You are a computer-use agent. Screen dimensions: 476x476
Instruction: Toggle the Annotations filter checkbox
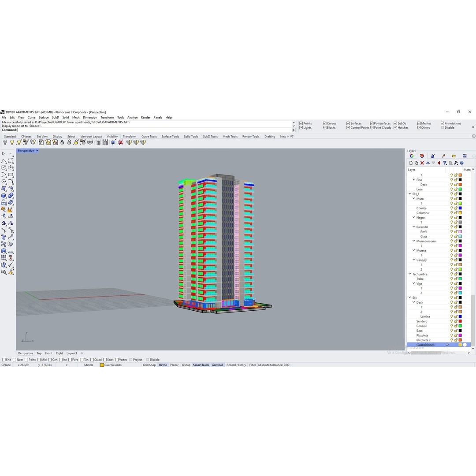(443, 123)
